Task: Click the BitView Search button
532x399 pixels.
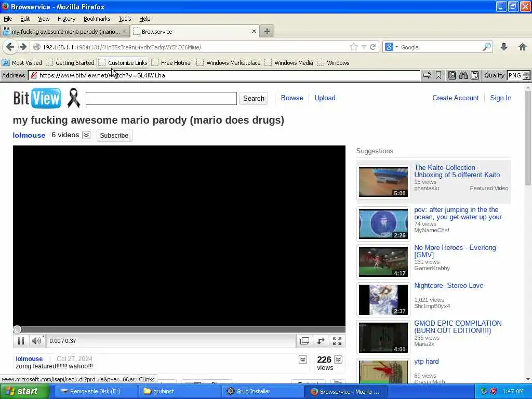Action: [254, 98]
